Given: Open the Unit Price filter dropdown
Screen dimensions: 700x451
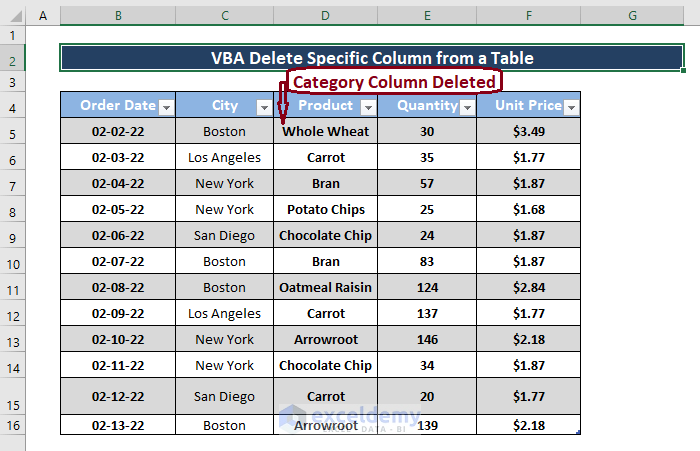Looking at the screenshot, I should point(571,107).
